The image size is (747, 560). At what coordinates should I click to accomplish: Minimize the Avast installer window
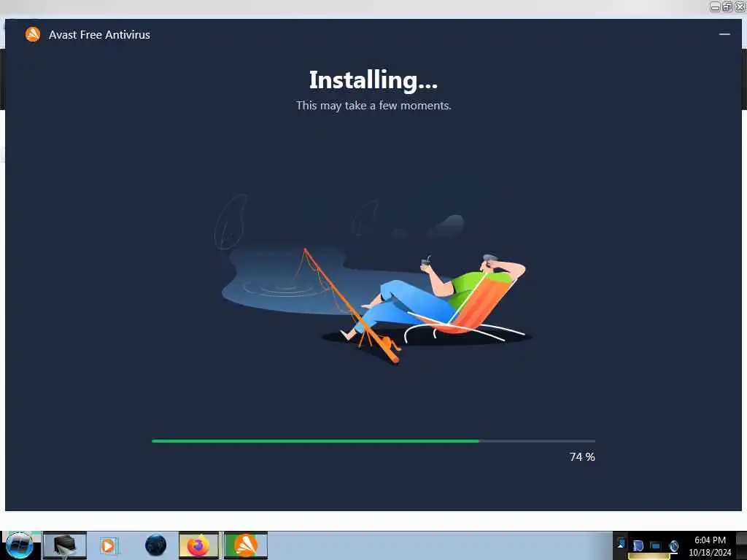point(724,34)
